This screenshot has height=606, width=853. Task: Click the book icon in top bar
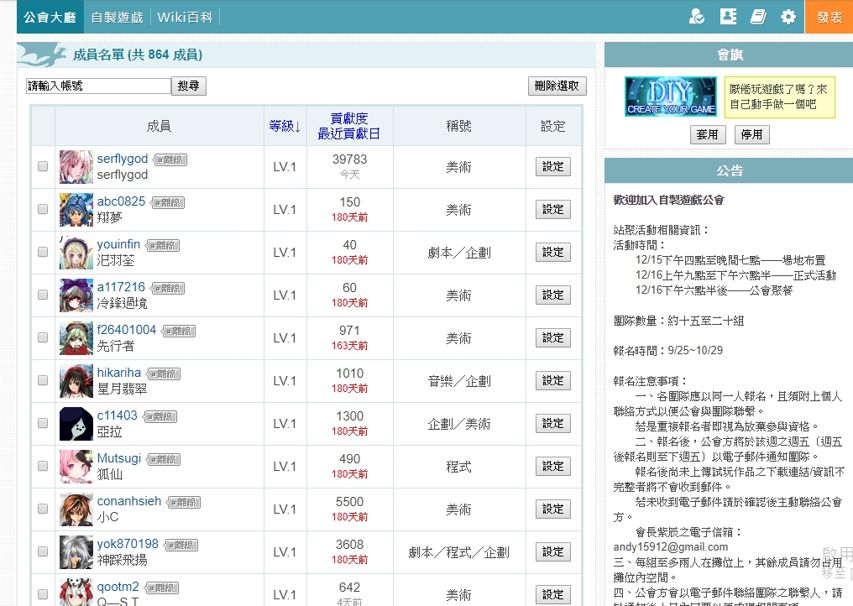[758, 17]
